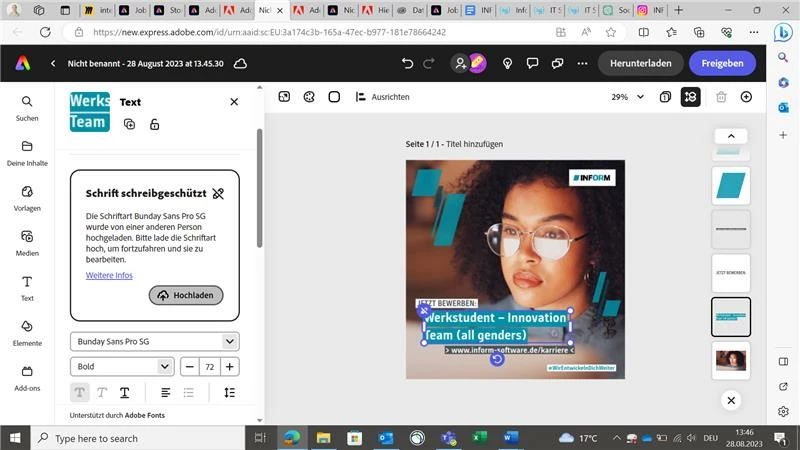
Task: Open Deine Inhalte folder panel
Action: (x=27, y=153)
